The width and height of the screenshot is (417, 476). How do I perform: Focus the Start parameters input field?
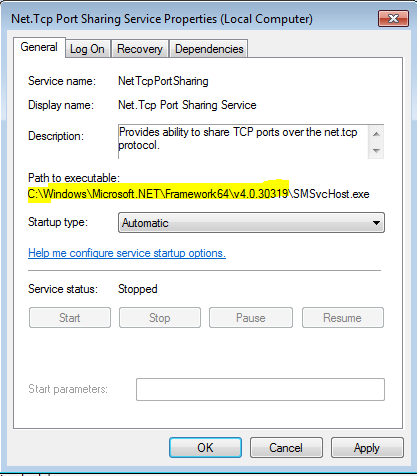260,389
